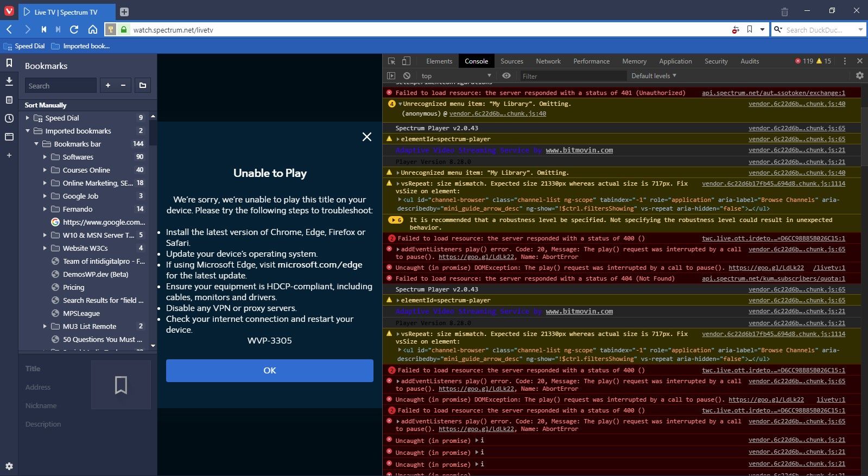Viewport: 868px width, 476px height.
Task: Open api.spectrum.net ssotoken/exchange source link
Action: [774, 93]
